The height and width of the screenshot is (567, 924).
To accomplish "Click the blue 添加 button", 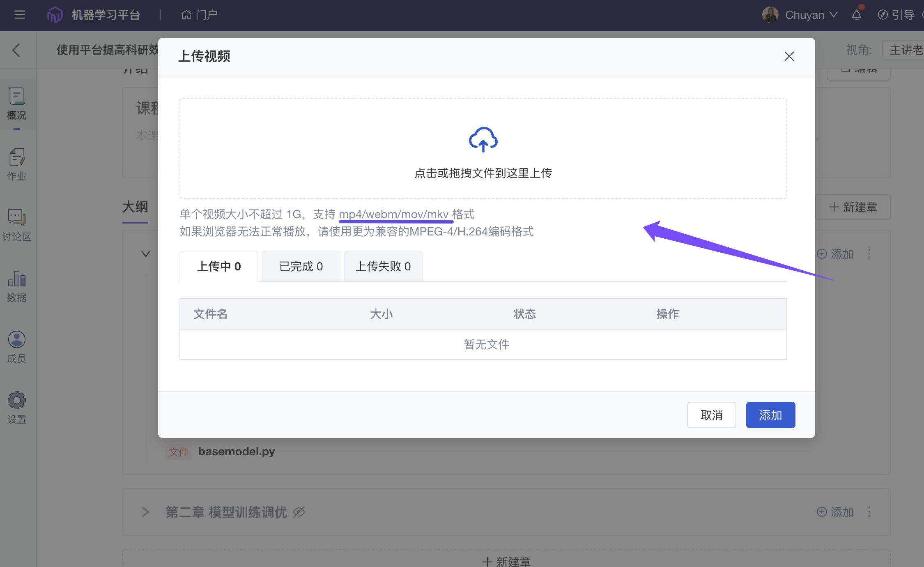I will coord(770,415).
